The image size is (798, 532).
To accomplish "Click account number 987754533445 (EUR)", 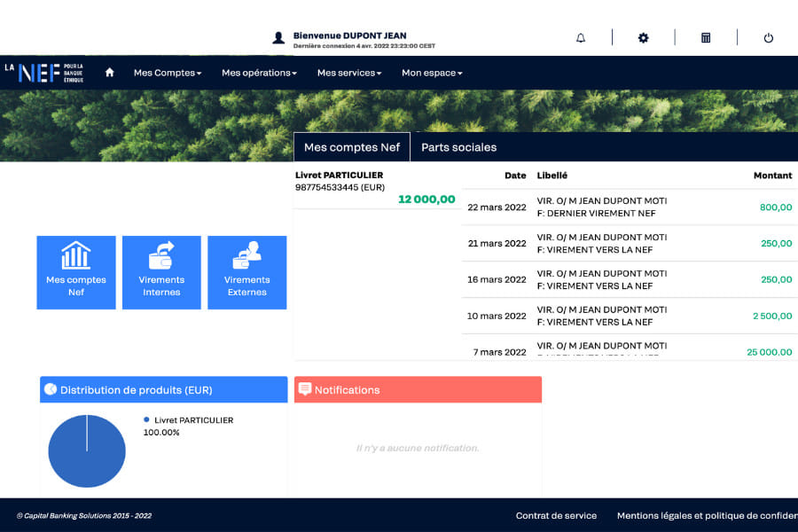I will (x=340, y=187).
